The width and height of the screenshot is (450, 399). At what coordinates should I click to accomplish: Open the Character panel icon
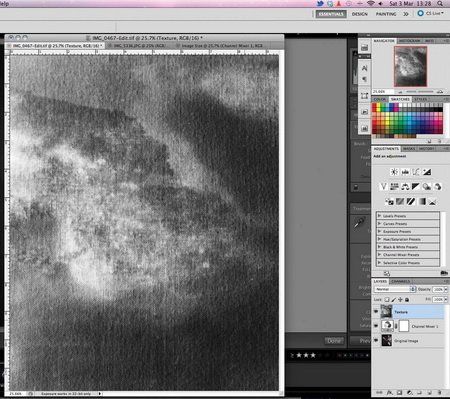(364, 68)
